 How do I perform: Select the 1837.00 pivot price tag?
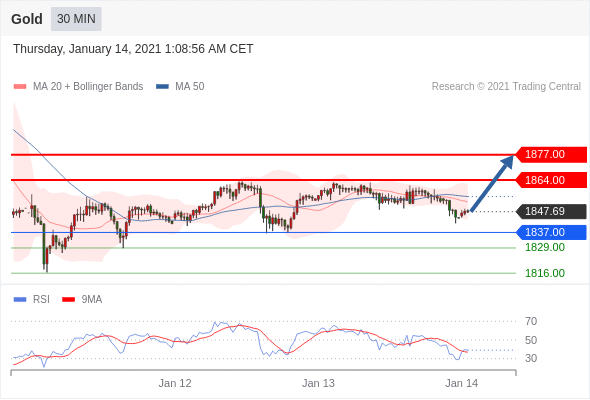[x=551, y=233]
